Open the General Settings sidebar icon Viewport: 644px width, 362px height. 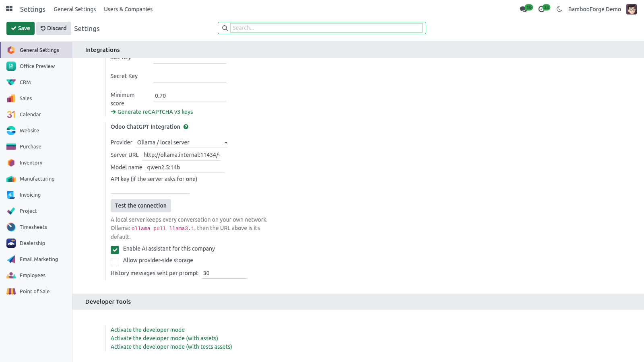click(x=11, y=50)
